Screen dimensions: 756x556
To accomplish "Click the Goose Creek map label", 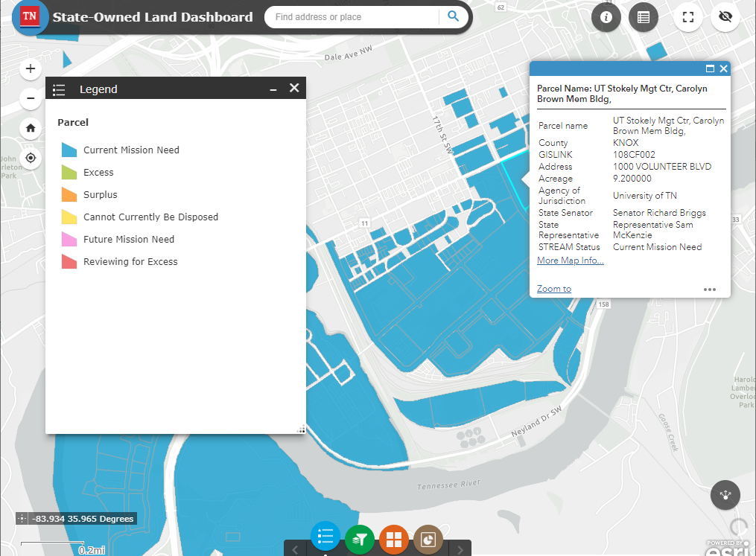I will point(668,432).
